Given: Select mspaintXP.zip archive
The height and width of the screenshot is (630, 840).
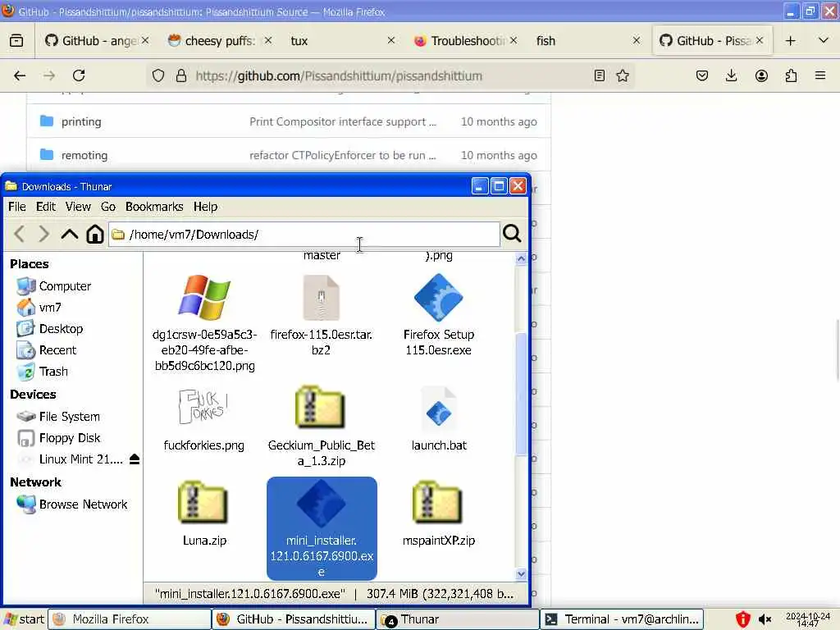Looking at the screenshot, I should (x=439, y=514).
